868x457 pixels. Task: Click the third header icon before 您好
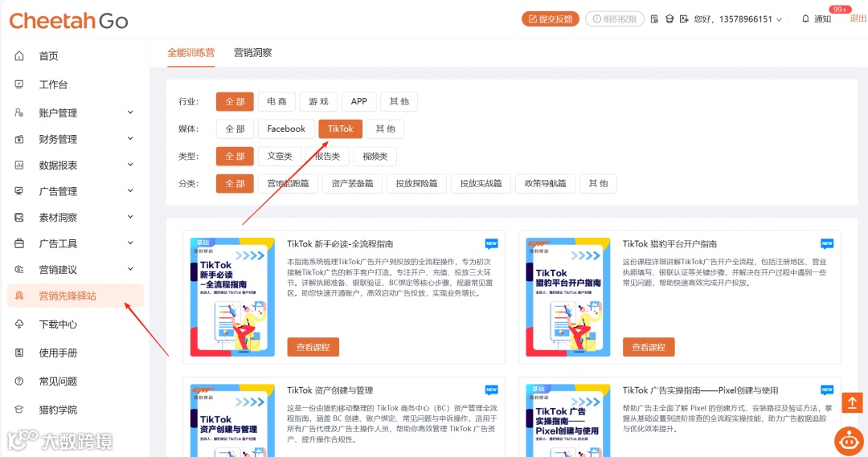[x=684, y=18]
